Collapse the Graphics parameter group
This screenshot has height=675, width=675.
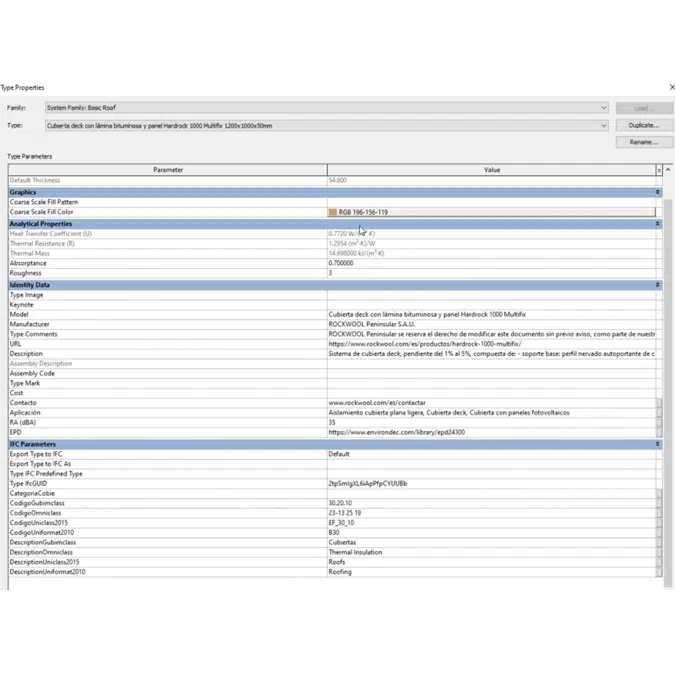(x=657, y=192)
